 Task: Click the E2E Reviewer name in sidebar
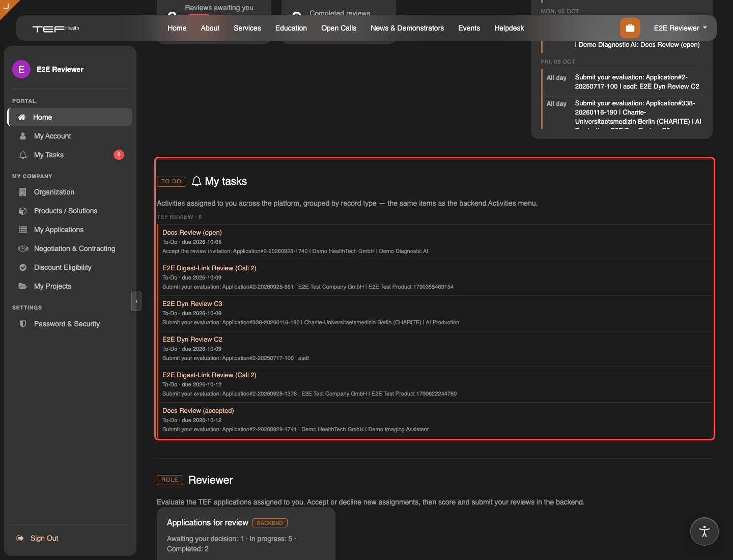pyautogui.click(x=60, y=69)
